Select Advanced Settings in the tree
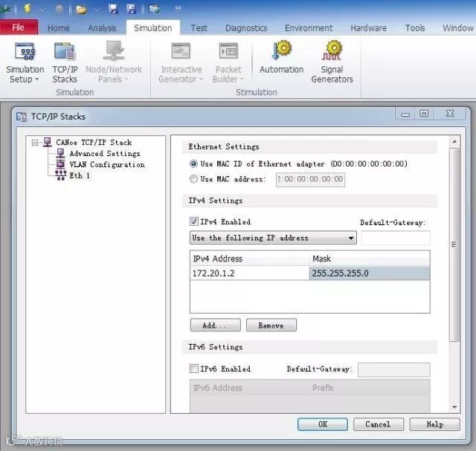This screenshot has height=451, width=476. coord(105,154)
